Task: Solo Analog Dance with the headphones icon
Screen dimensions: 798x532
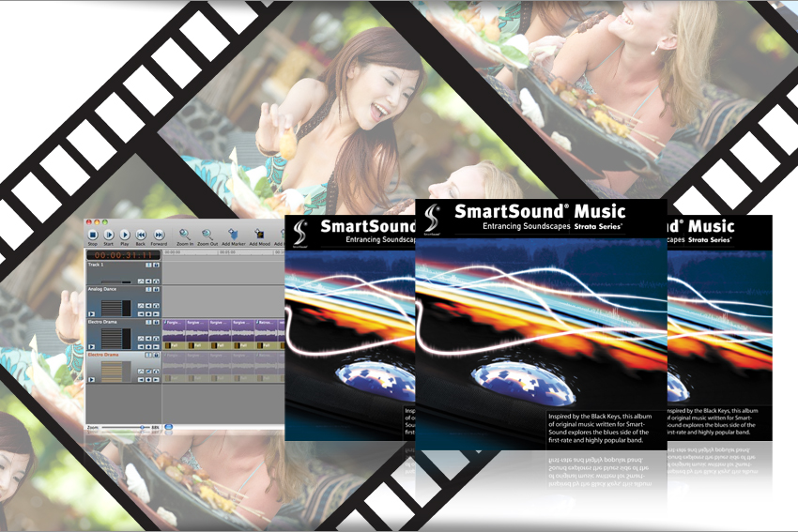Action: (x=156, y=306)
